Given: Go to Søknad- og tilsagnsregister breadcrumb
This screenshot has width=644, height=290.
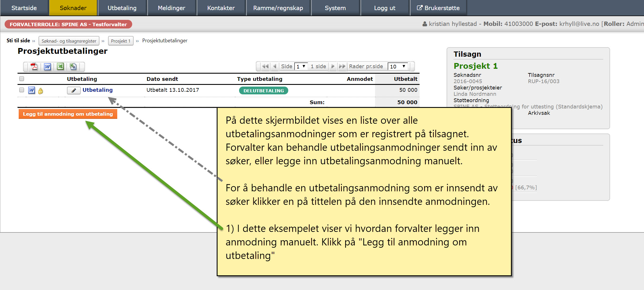Looking at the screenshot, I should coord(69,41).
